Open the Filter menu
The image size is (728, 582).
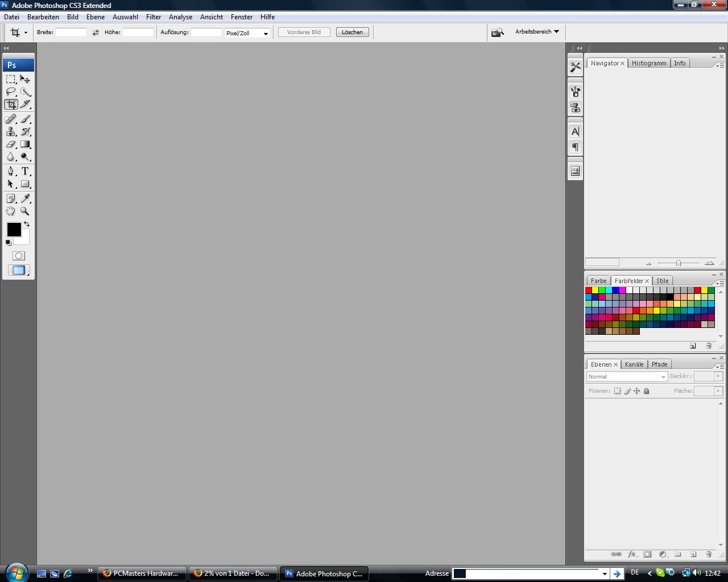click(x=153, y=17)
